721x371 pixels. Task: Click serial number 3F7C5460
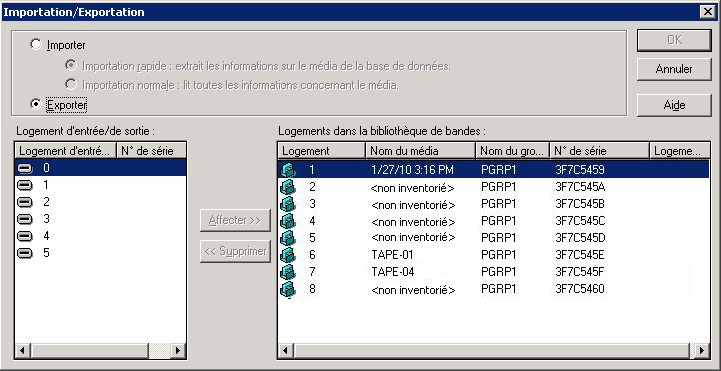tap(580, 289)
